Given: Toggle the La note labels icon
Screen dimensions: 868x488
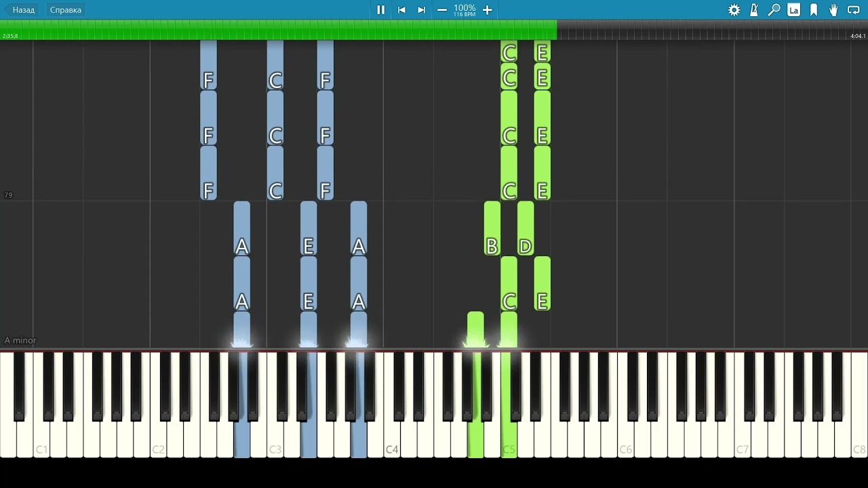Looking at the screenshot, I should click(x=793, y=9).
